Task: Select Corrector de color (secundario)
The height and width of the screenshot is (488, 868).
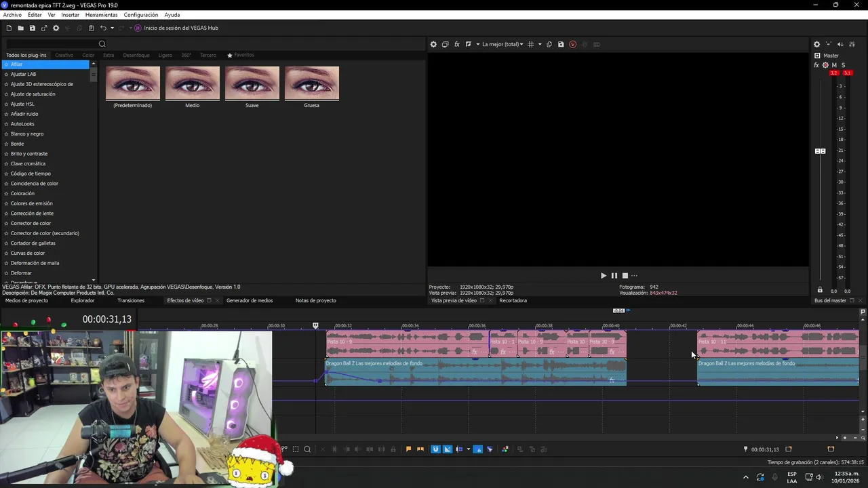Action: click(45, 233)
